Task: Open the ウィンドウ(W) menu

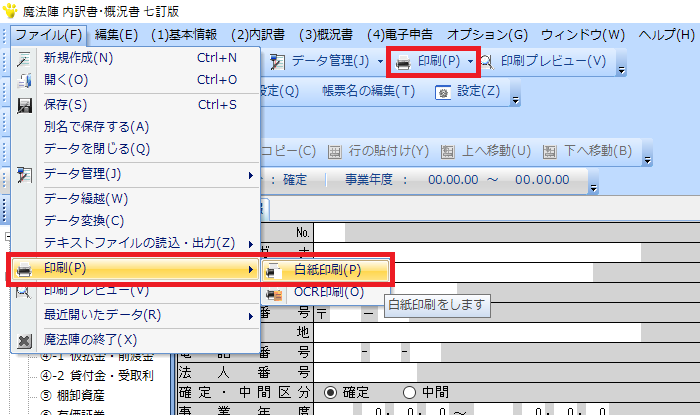Action: click(583, 34)
